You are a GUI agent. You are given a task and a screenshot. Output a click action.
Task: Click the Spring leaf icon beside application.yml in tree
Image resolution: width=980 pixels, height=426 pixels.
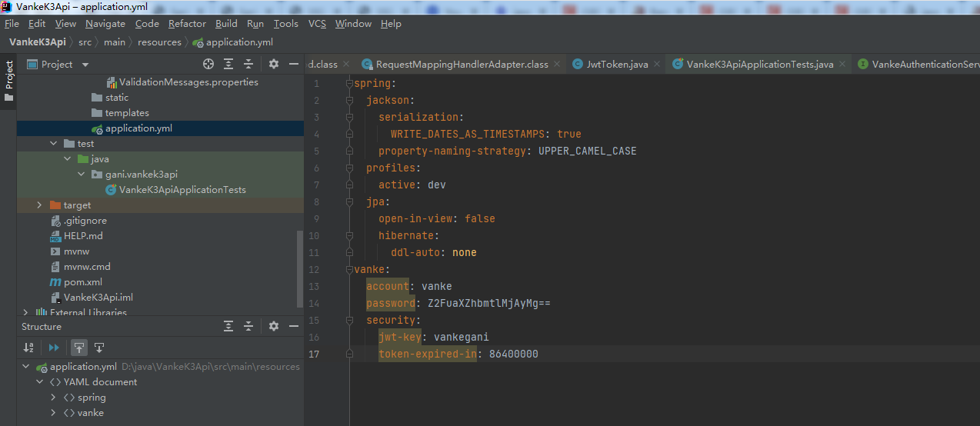click(97, 128)
